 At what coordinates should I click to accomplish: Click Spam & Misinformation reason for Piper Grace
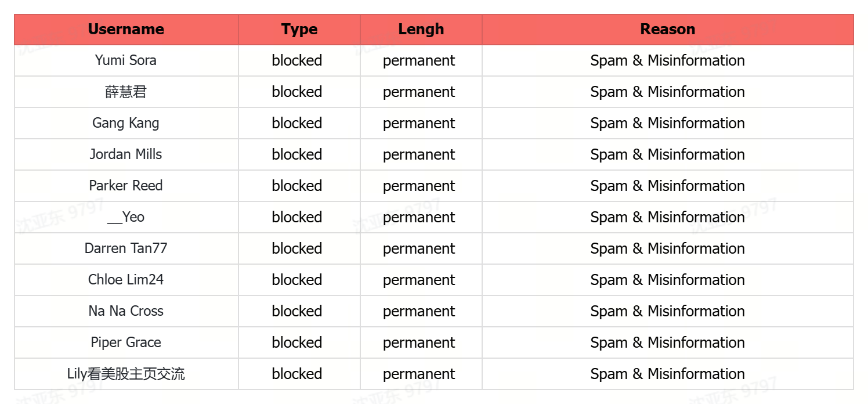click(667, 342)
